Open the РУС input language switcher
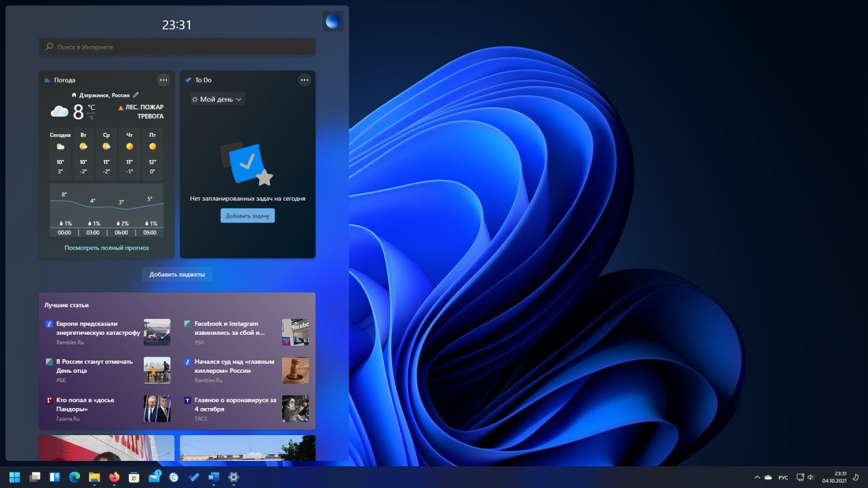The height and width of the screenshot is (488, 868). coord(783,477)
